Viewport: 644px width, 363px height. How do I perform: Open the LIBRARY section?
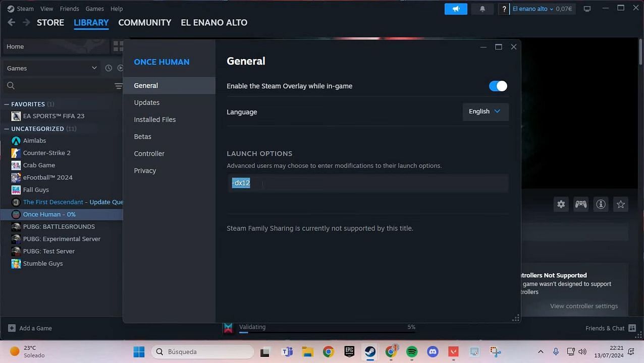coord(91,23)
